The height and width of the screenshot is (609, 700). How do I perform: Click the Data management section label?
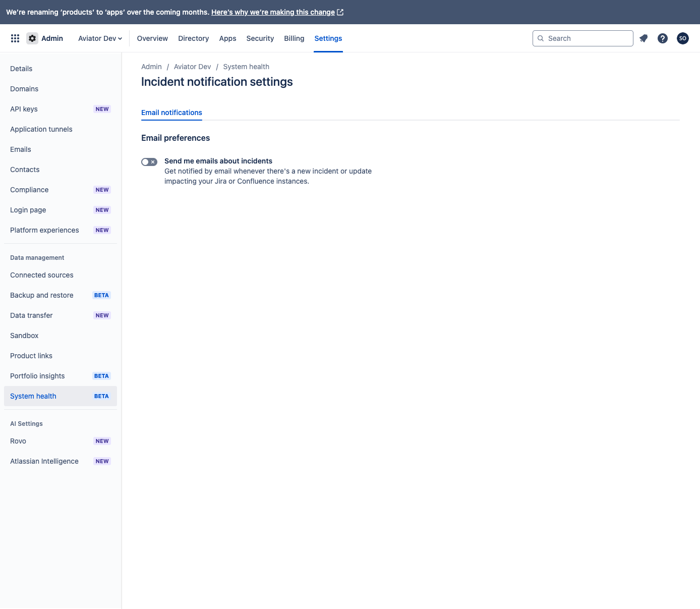37,258
